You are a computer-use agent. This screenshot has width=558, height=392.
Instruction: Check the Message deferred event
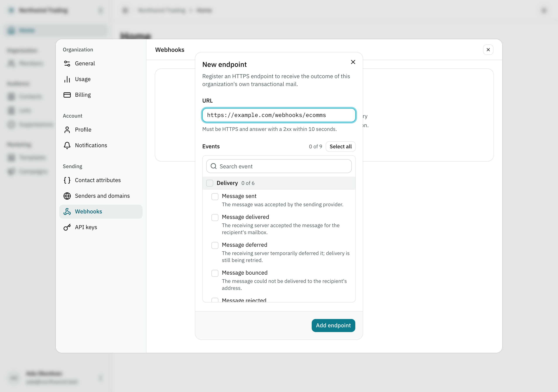[x=215, y=245]
